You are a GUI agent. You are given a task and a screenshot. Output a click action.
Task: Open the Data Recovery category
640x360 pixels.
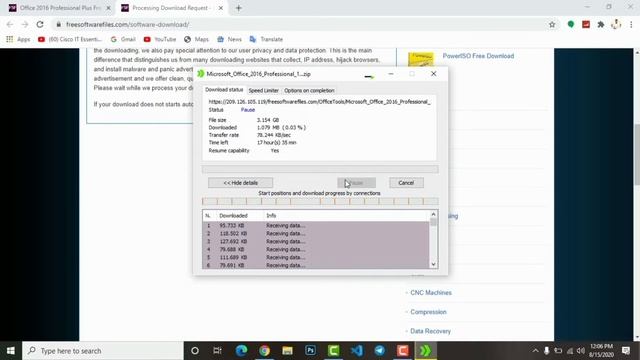coord(430,331)
